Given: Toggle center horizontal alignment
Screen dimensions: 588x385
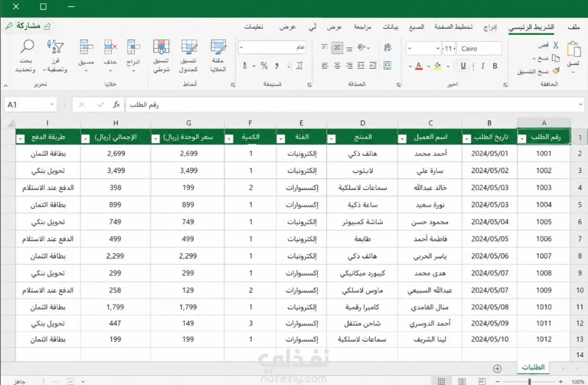Looking at the screenshot, I should click(x=337, y=66).
